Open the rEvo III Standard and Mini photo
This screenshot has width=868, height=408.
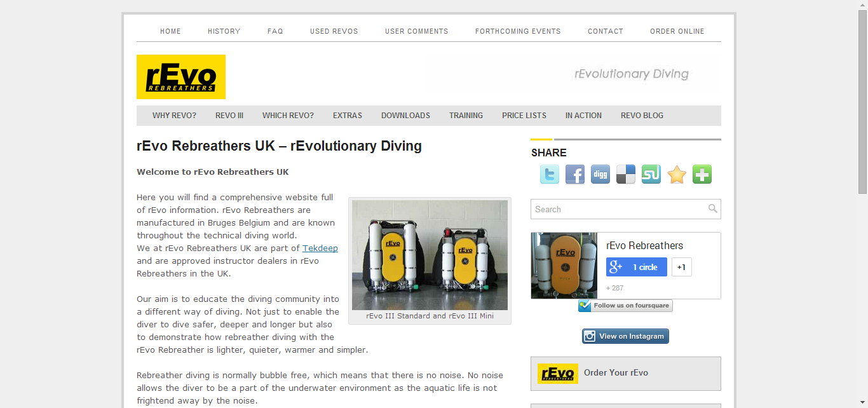pos(430,255)
